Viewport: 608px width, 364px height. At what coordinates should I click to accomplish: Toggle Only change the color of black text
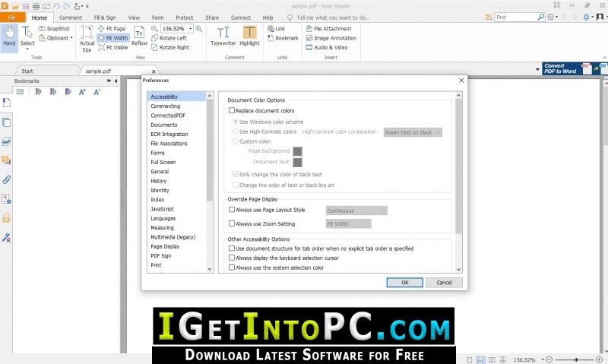pyautogui.click(x=236, y=175)
